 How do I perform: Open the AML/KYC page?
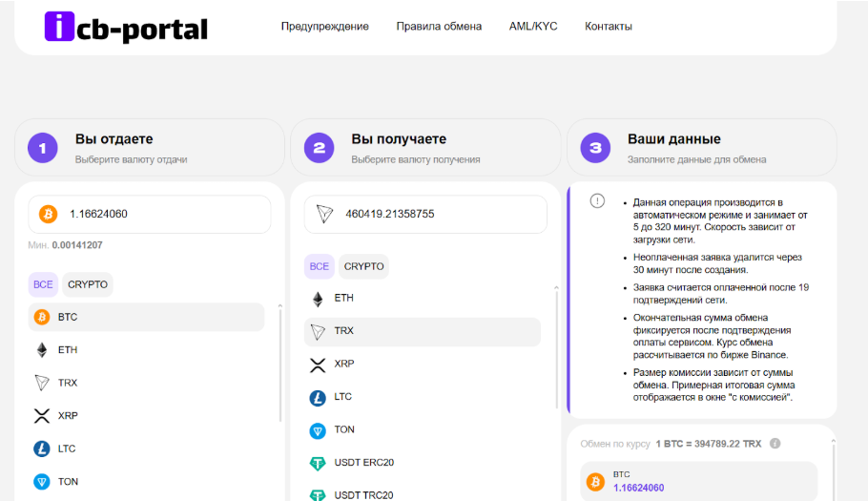[533, 26]
